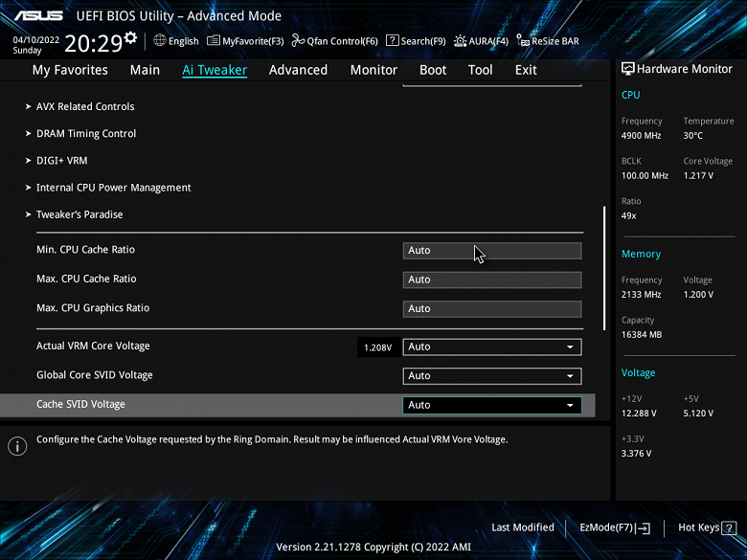Click the 04/10/2022 date text
Viewport: 747px width, 560px height.
[36, 40]
